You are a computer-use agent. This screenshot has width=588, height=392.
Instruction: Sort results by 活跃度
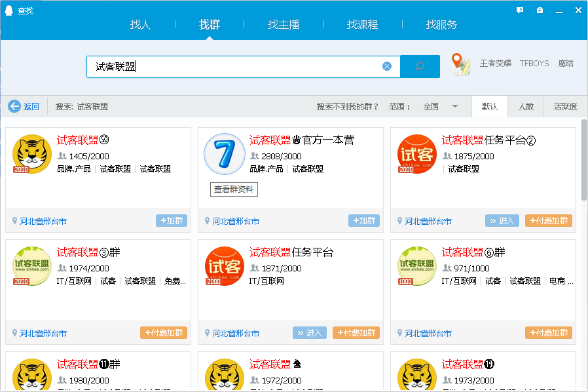(x=565, y=106)
